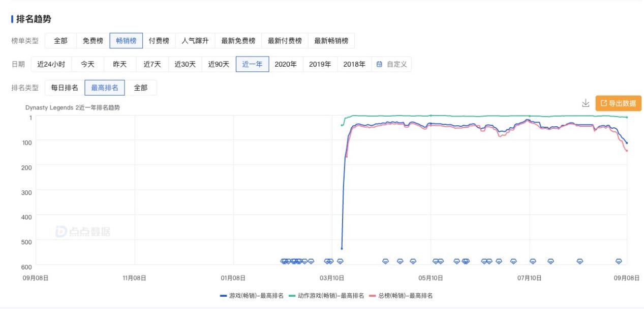Open the 自定义 custom date picker
Screen dimensions: 644x309
(x=396, y=64)
